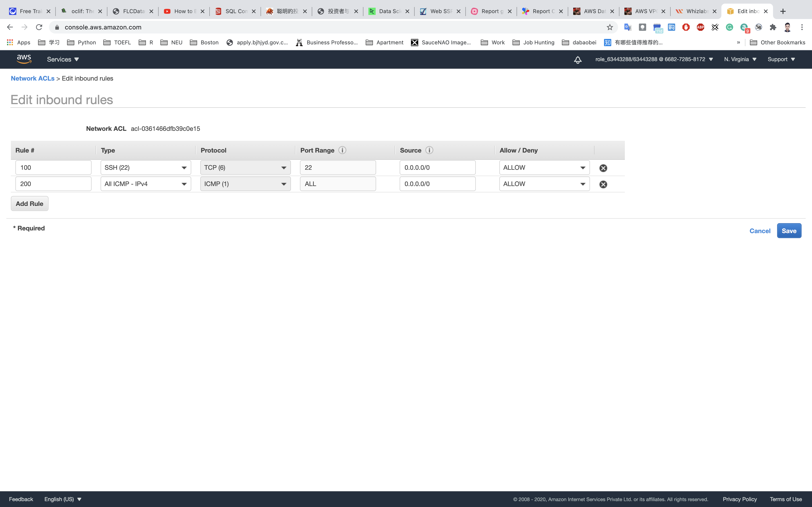Viewport: 812px width, 507px height.
Task: Save the inbound rules
Action: tap(788, 231)
